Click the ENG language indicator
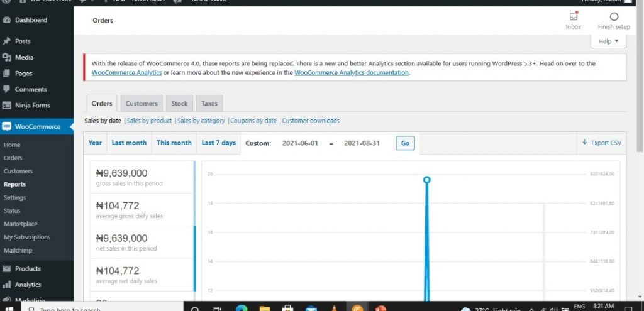Screen dimensions: 644x311 [x=579, y=307]
